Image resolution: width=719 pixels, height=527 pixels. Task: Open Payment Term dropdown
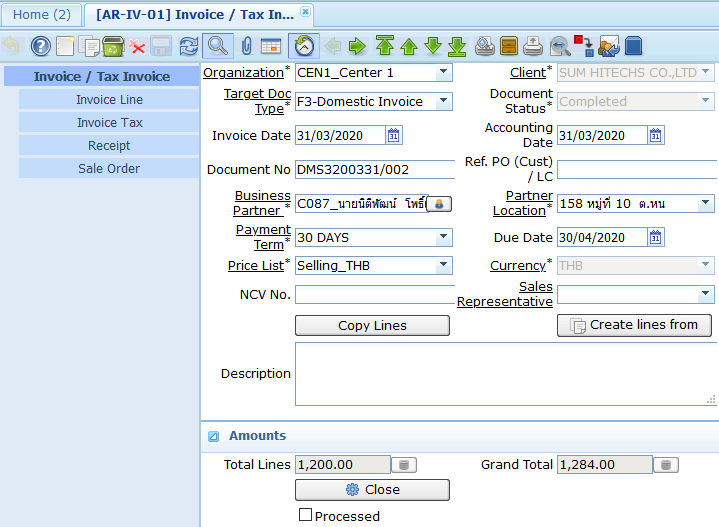point(443,237)
